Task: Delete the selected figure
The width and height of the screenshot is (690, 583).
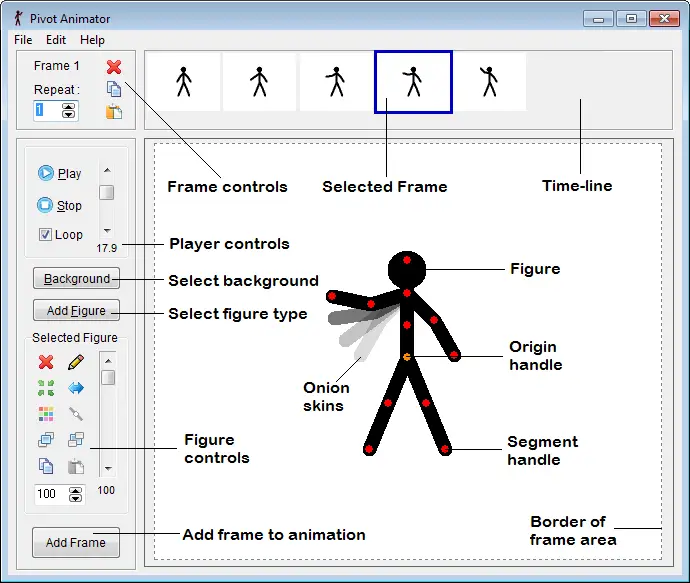Action: click(x=46, y=362)
